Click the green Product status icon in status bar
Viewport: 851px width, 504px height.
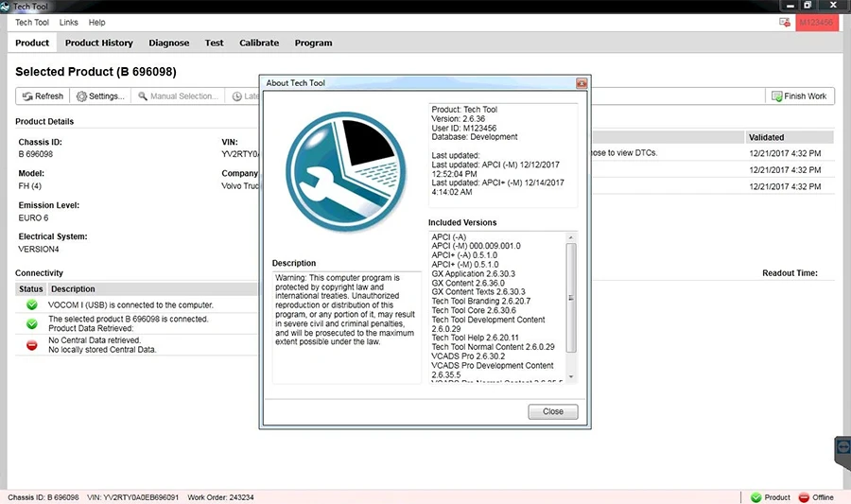756,497
